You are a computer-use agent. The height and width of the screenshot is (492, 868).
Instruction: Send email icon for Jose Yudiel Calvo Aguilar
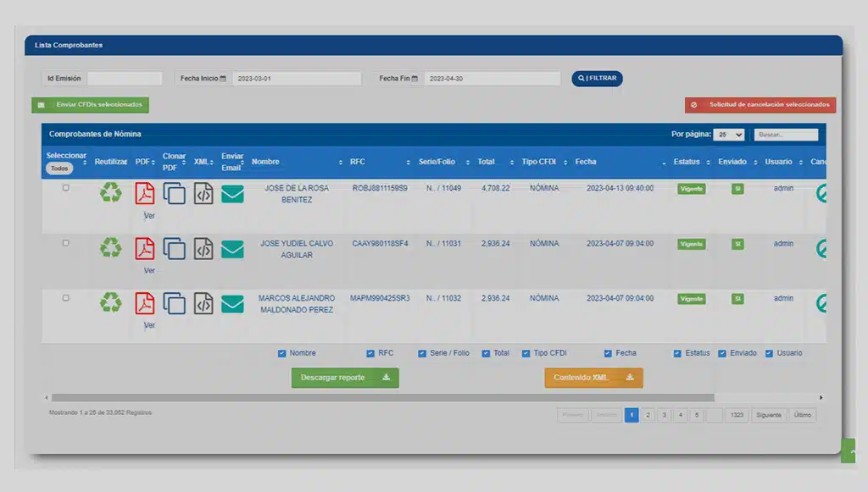click(232, 249)
